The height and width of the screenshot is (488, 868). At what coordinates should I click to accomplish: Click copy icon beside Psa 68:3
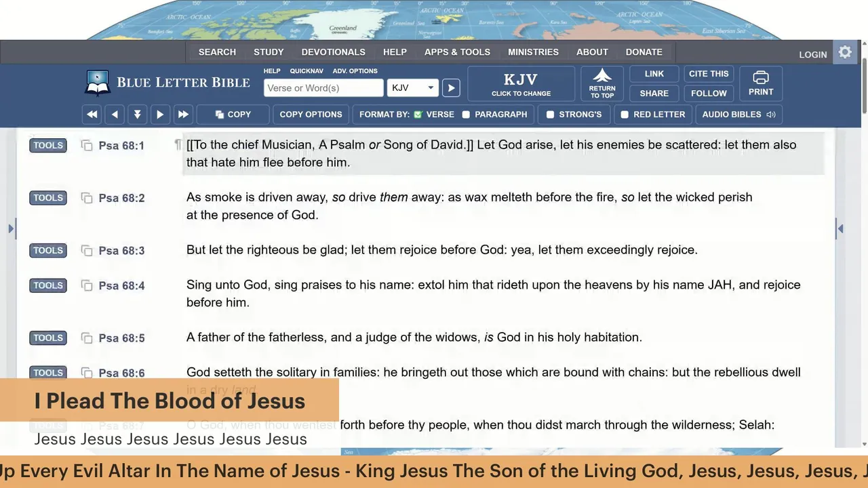[x=87, y=251]
